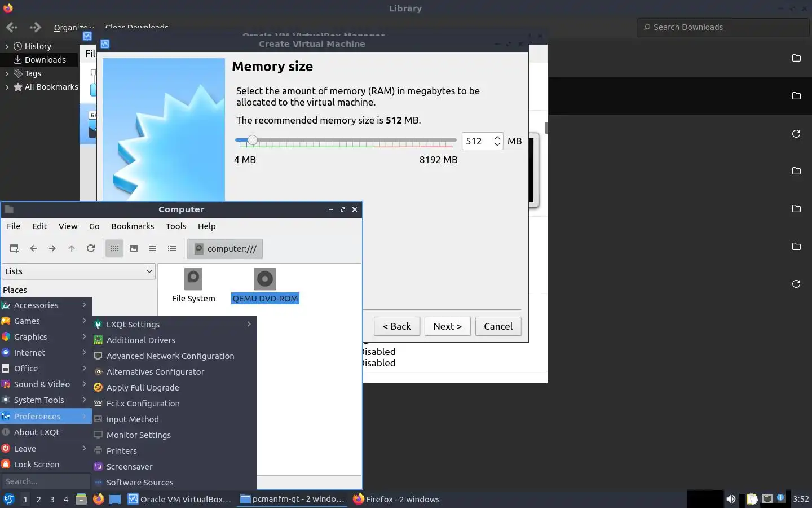Open File menu in Computer window
This screenshot has width=812, height=508.
(x=14, y=226)
